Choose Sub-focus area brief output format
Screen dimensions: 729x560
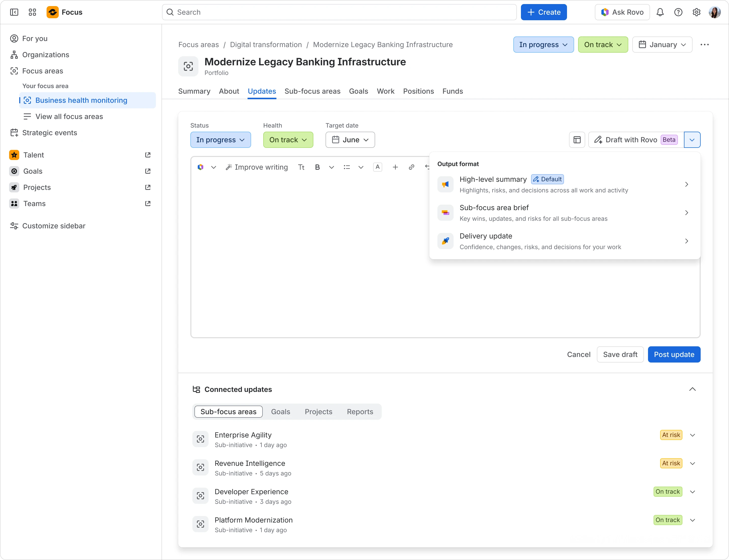click(x=564, y=213)
